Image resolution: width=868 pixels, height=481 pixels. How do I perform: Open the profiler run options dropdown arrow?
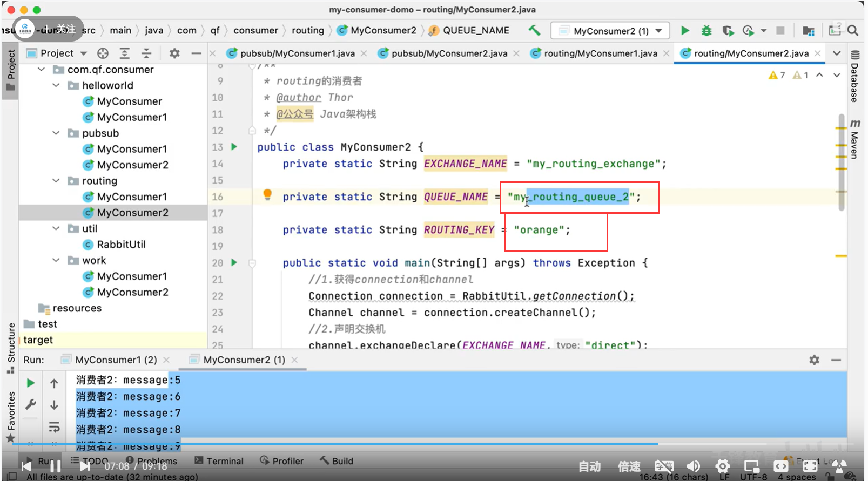pyautogui.click(x=763, y=31)
